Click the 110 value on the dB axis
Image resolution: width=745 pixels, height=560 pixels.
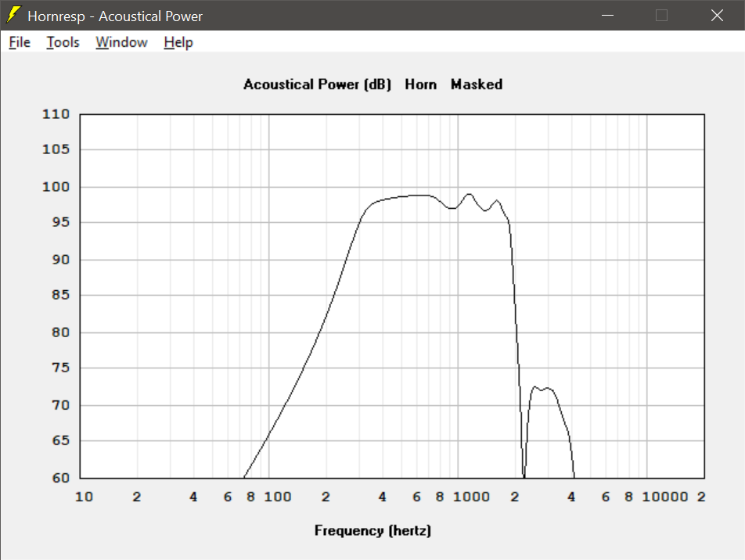pos(56,114)
